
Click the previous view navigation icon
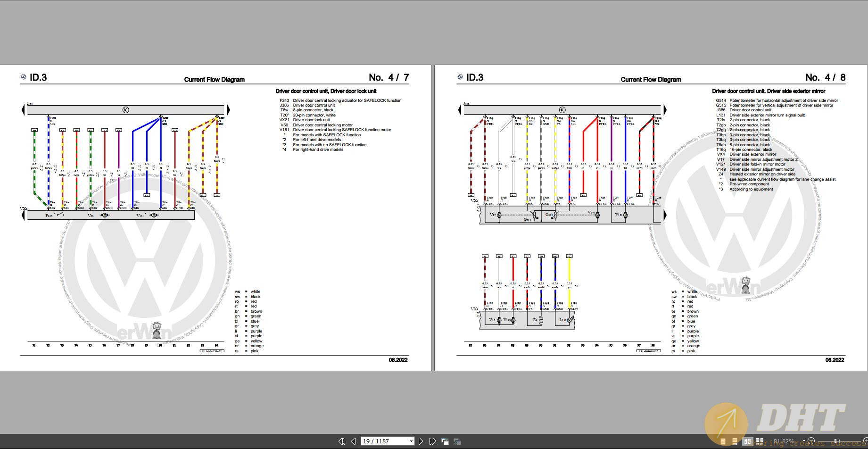pyautogui.click(x=445, y=441)
